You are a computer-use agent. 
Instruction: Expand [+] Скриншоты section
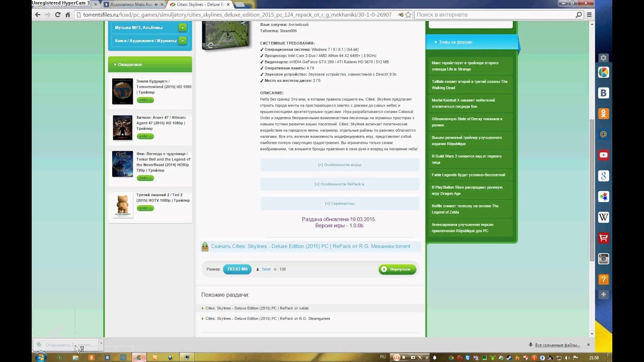pos(340,204)
